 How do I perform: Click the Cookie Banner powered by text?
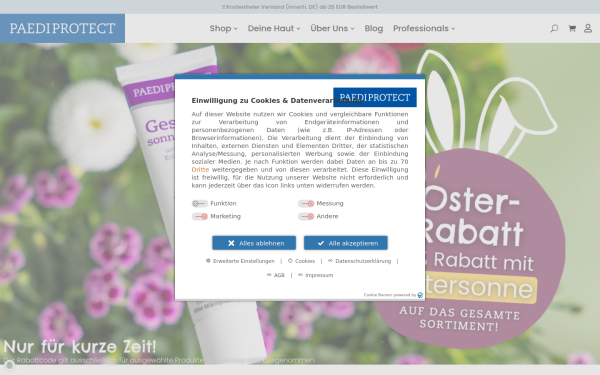coord(390,295)
